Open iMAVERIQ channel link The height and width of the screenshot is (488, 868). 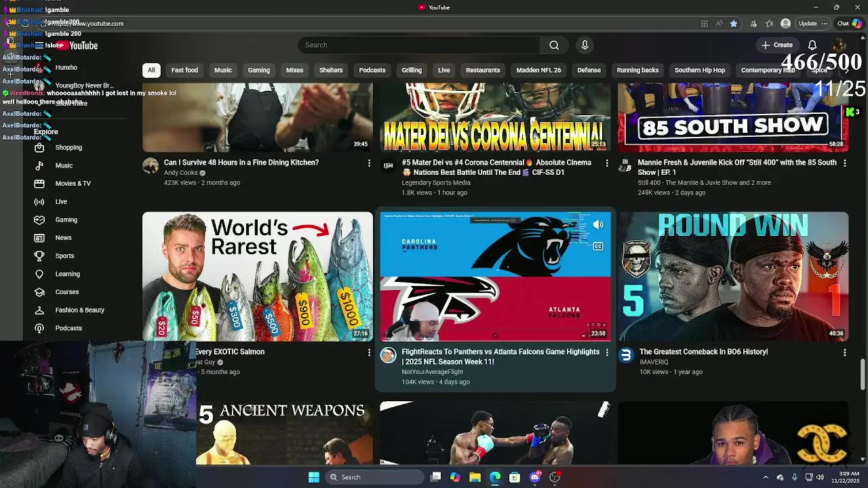coord(652,362)
